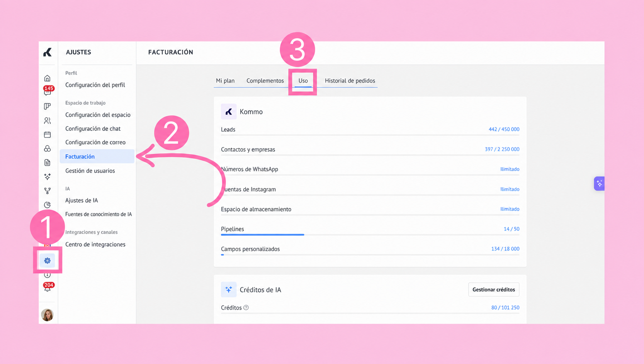Image resolution: width=644 pixels, height=364 pixels.
Task: Open the three-circles icon in sidebar
Action: pos(48,149)
